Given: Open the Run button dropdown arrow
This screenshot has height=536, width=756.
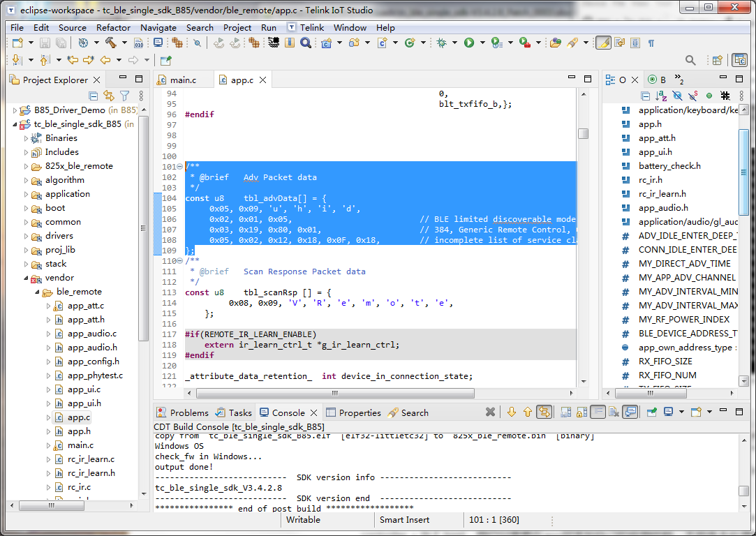Looking at the screenshot, I should click(482, 43).
